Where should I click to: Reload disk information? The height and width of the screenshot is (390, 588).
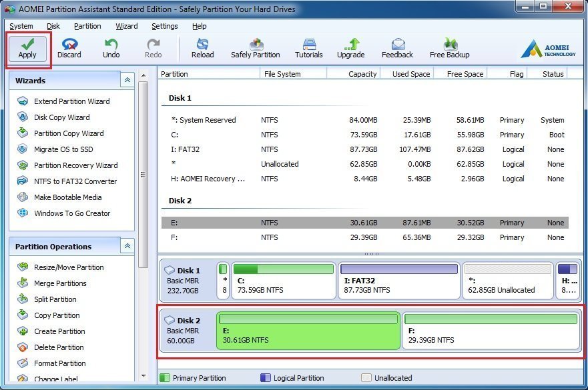(202, 49)
